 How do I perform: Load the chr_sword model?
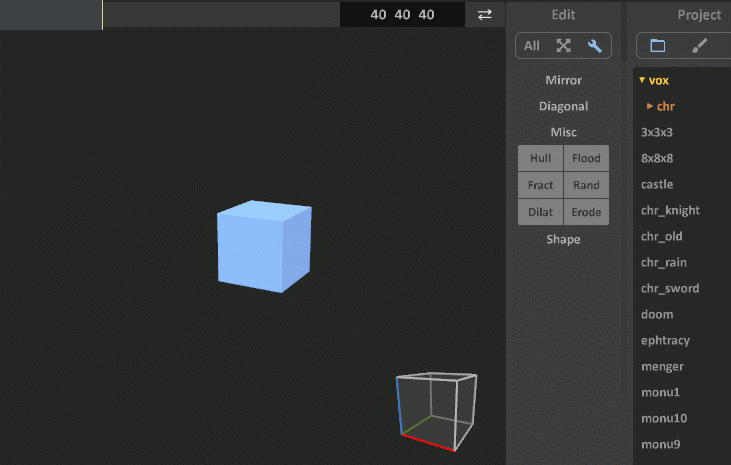coord(669,289)
